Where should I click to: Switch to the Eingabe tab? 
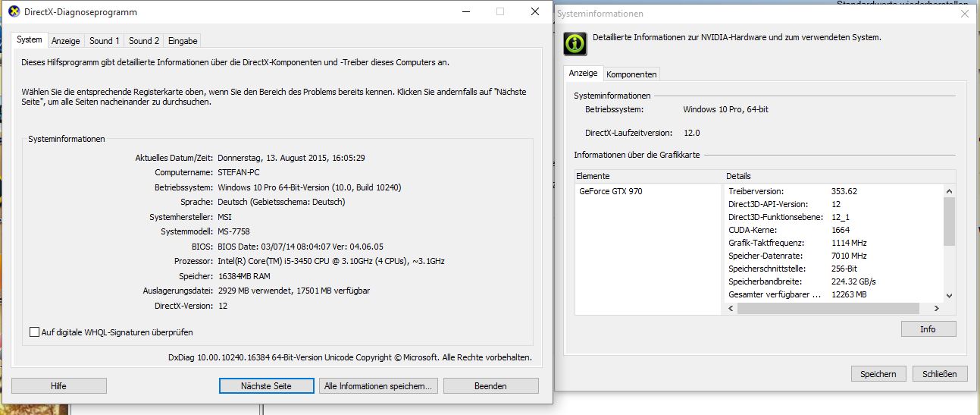pos(183,41)
